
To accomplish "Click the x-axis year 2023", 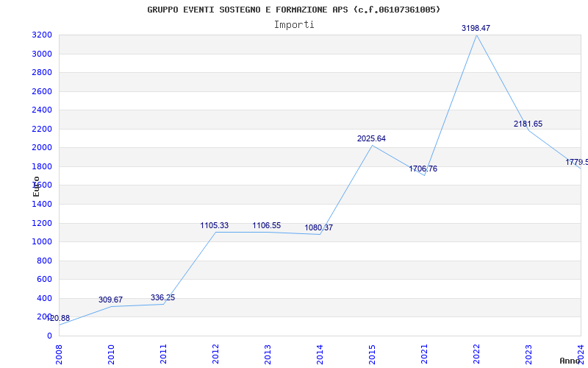I will (528, 355).
